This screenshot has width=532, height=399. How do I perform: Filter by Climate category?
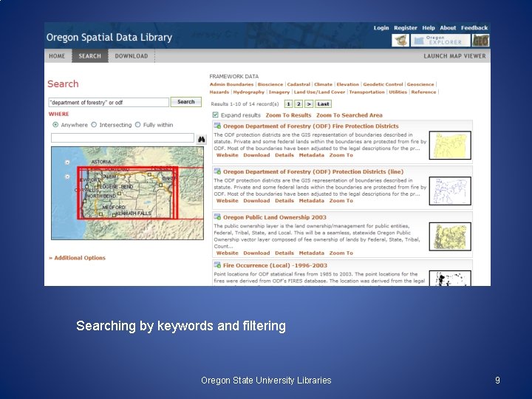(323, 84)
